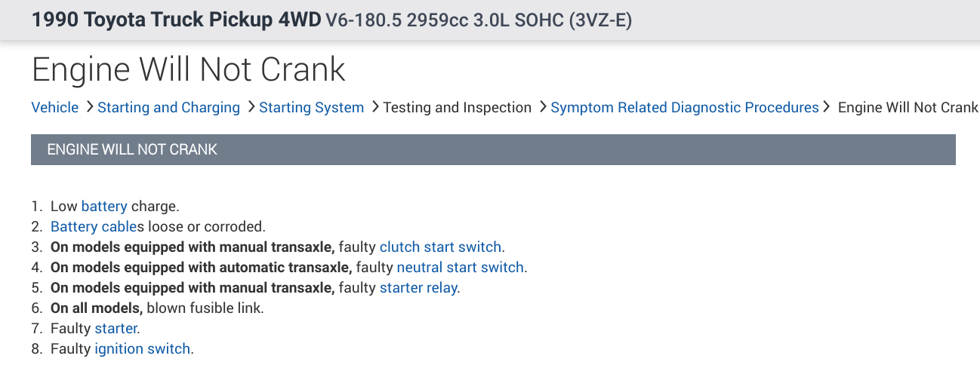
Task: Open the Starting and Charging breadcrumb
Action: point(168,108)
